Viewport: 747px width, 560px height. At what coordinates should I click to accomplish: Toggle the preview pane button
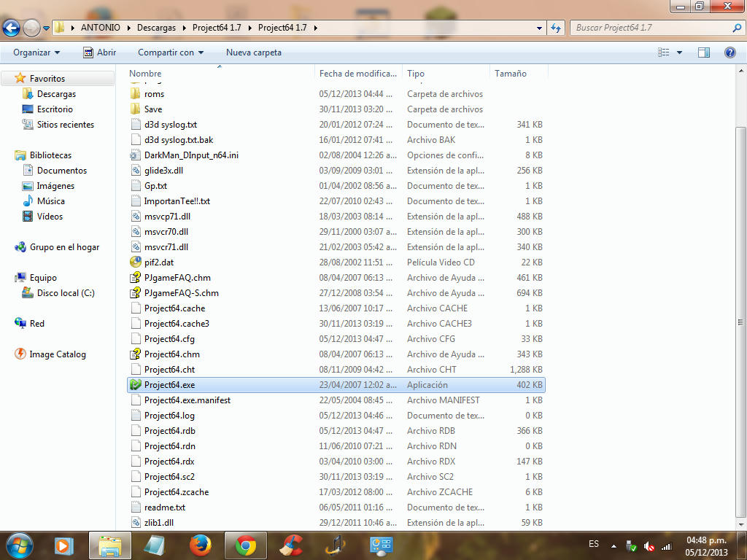click(x=704, y=52)
